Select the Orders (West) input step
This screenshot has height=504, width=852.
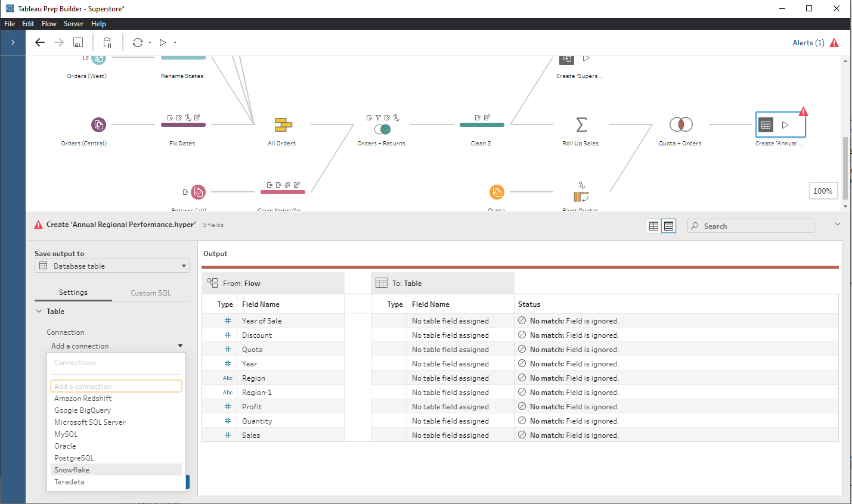(98, 59)
